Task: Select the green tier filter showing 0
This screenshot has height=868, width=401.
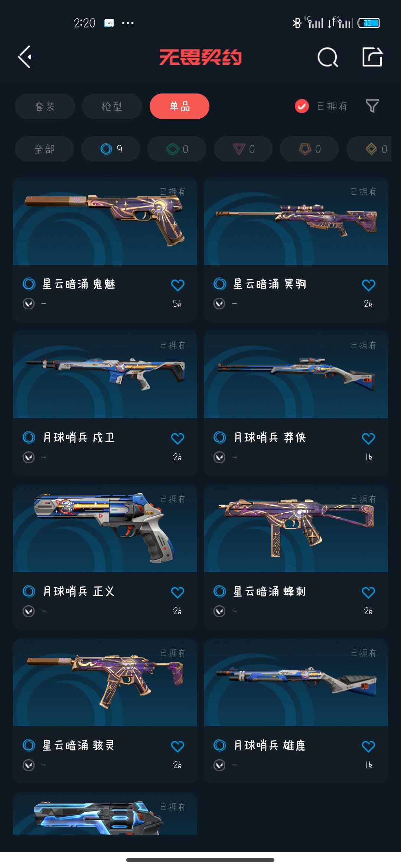Action: (177, 149)
